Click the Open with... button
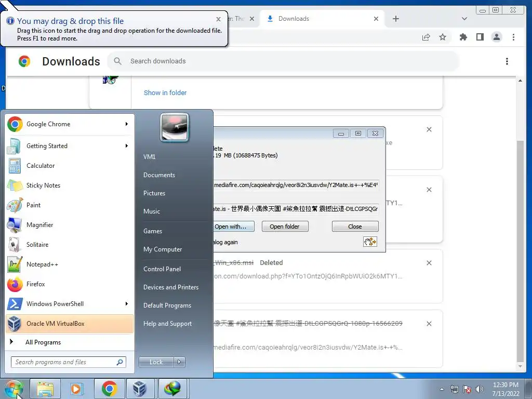Image resolution: width=532 pixels, height=399 pixels. tap(233, 227)
